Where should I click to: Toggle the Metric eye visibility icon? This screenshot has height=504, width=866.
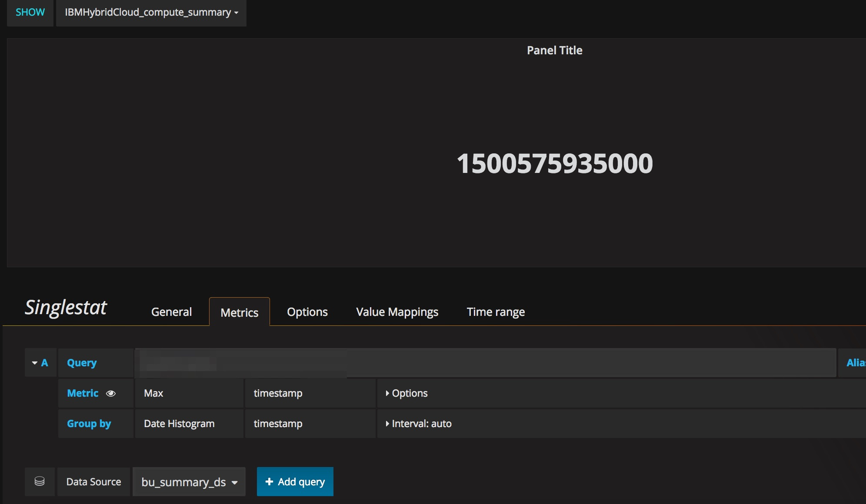click(x=111, y=393)
